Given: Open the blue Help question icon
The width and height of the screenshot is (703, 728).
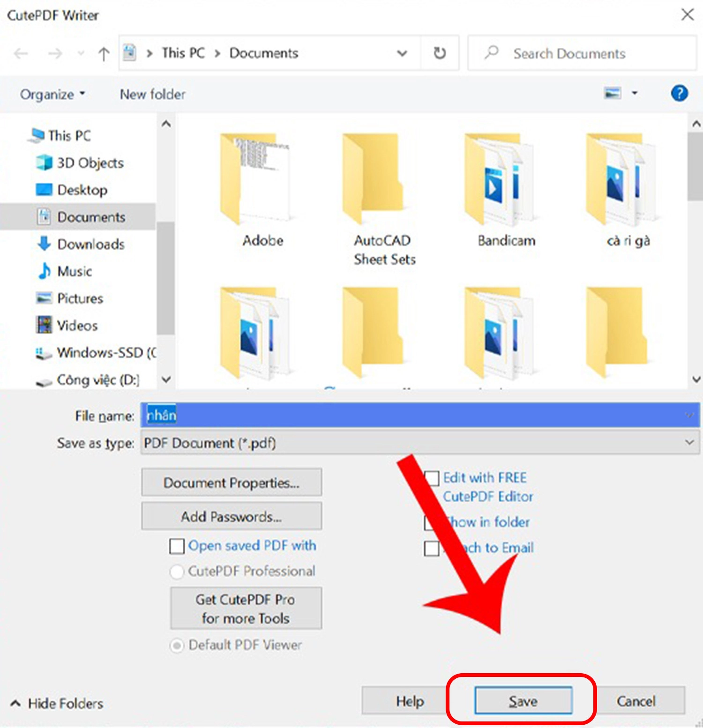Looking at the screenshot, I should pyautogui.click(x=679, y=93).
